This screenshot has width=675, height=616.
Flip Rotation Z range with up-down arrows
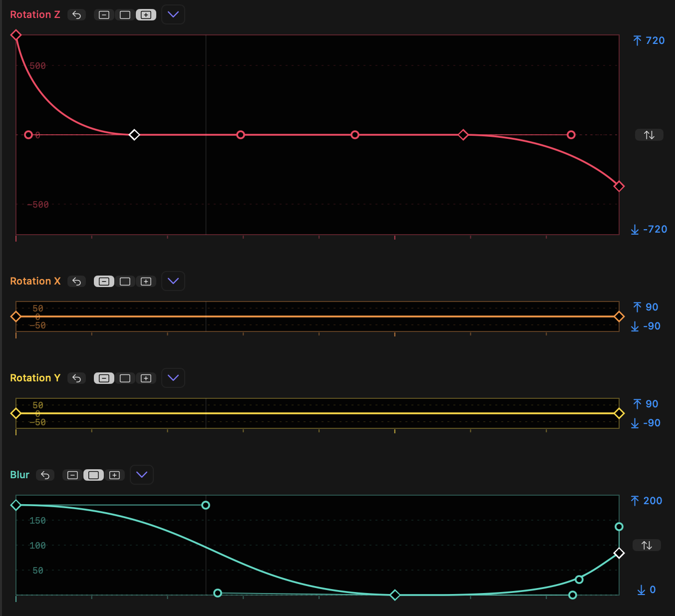pos(649,135)
